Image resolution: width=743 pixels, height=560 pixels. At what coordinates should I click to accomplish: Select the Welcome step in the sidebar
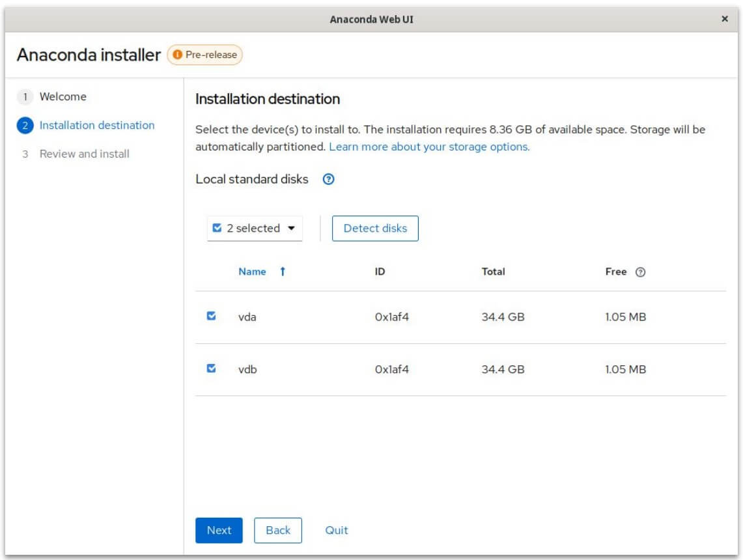[x=63, y=96]
